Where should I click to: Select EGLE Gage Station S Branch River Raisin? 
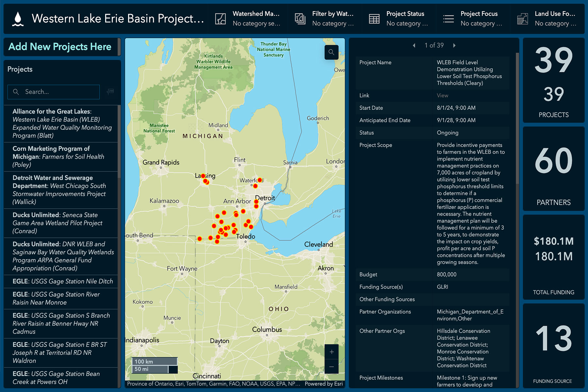pyautogui.click(x=61, y=323)
